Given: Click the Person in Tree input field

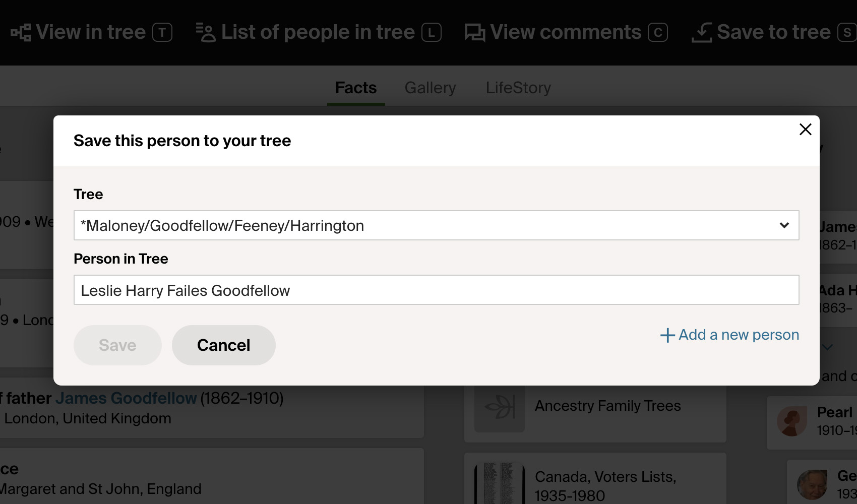Looking at the screenshot, I should tap(436, 290).
